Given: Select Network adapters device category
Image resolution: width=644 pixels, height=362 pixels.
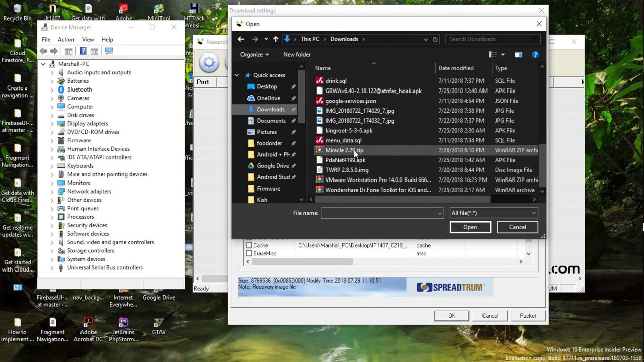Looking at the screenshot, I should tap(89, 192).
